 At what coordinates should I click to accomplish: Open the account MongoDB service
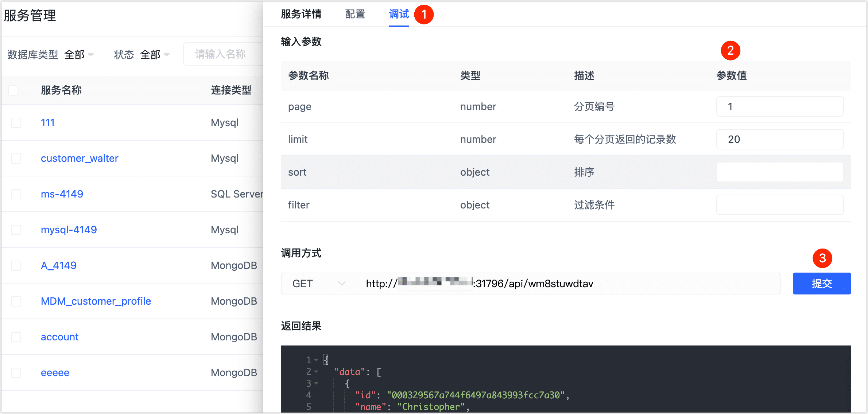click(x=59, y=337)
